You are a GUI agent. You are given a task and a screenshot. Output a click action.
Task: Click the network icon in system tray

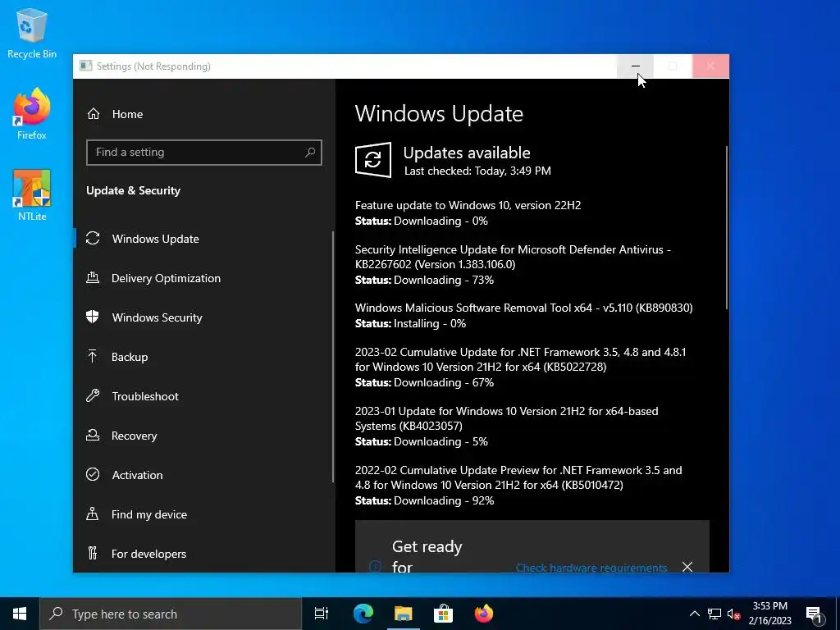pyautogui.click(x=714, y=614)
